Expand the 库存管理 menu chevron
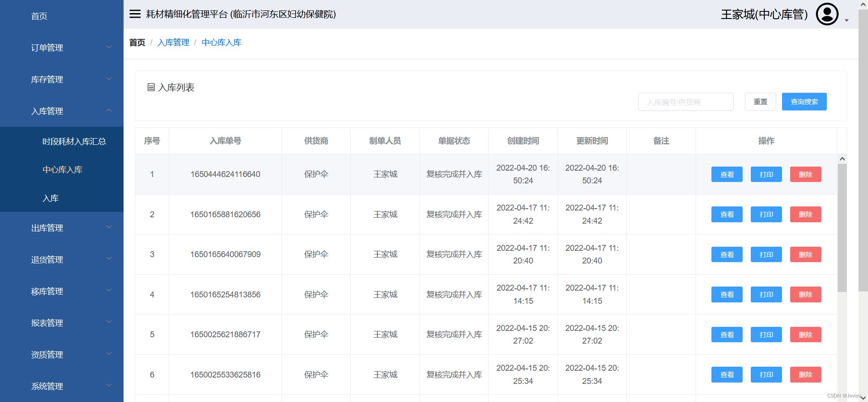 (x=109, y=79)
